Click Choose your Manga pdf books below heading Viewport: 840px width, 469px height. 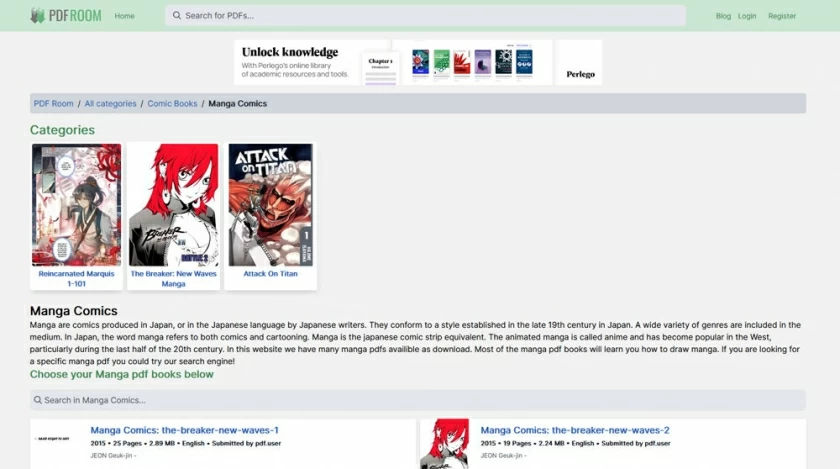pyautogui.click(x=122, y=374)
